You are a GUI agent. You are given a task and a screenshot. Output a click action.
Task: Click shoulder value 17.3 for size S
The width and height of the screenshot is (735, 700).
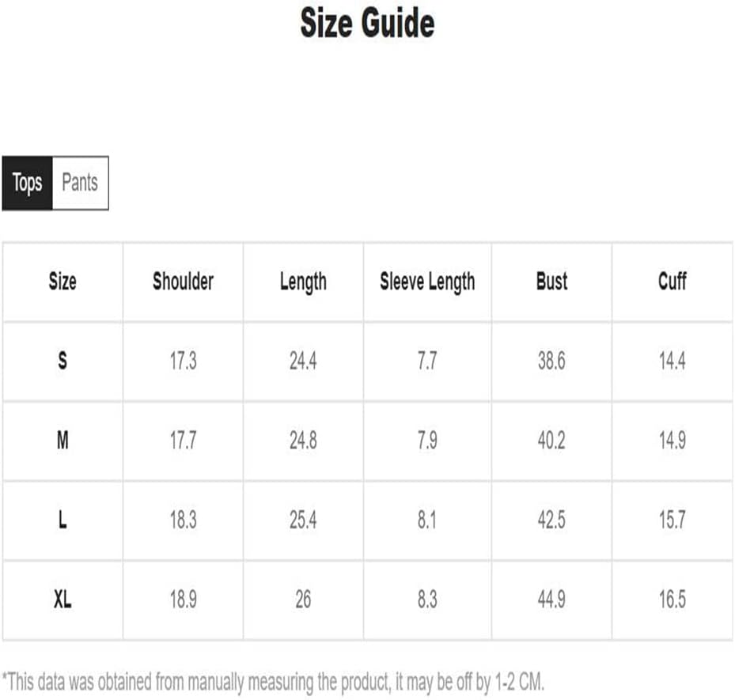tap(183, 361)
